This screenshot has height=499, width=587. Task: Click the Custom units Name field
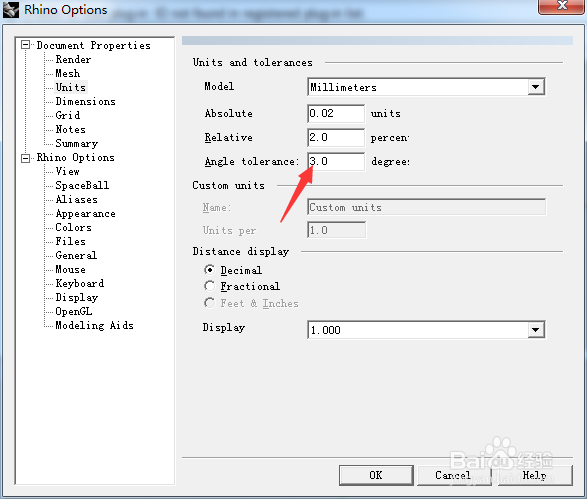coord(426,207)
